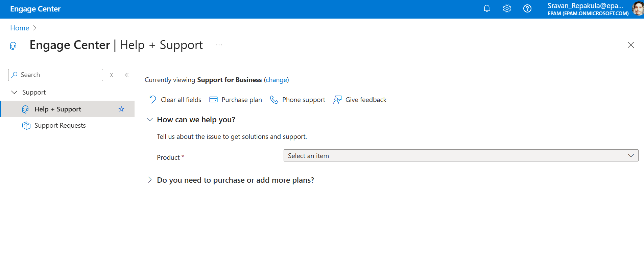
Task: Collapse the sidebar with double chevron
Action: point(126,75)
